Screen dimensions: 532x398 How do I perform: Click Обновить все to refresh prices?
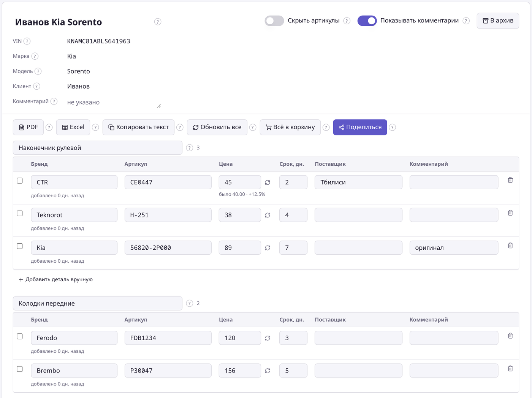[217, 127]
